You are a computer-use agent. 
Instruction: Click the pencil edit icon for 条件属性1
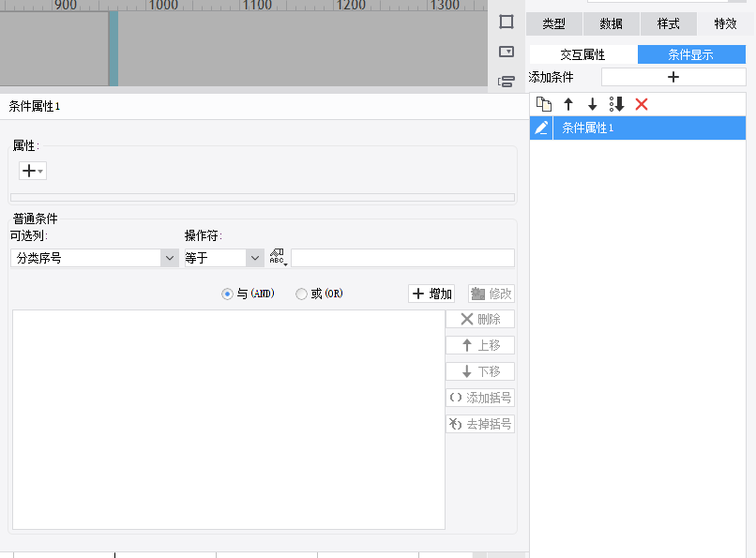tap(541, 128)
